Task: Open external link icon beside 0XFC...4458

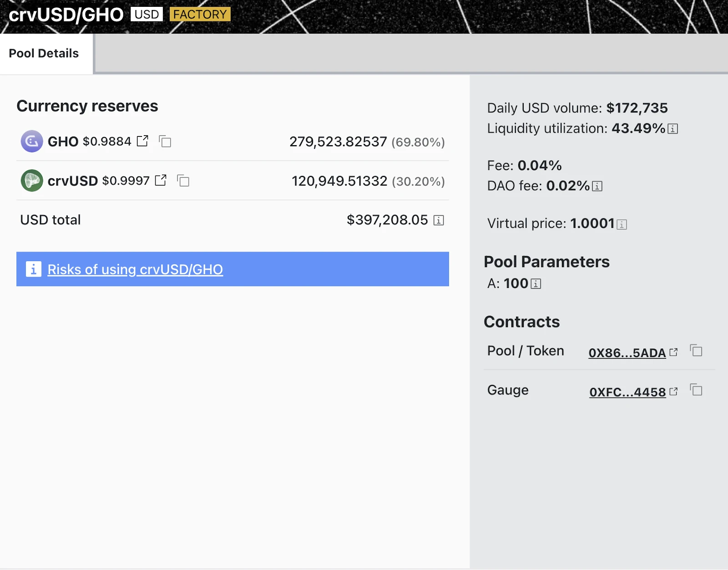Action: tap(673, 391)
